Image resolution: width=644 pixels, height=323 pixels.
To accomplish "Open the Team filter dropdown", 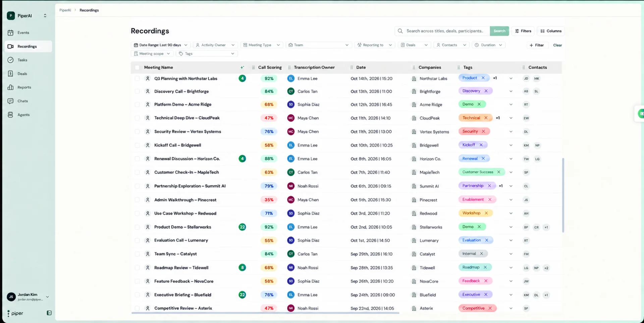I will [x=319, y=45].
